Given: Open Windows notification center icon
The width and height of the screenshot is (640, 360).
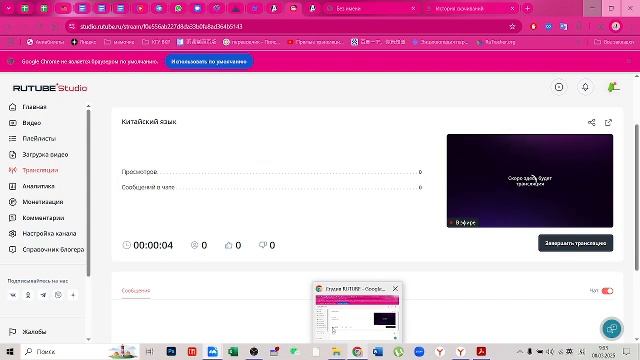Looking at the screenshot, I should 627,351.
